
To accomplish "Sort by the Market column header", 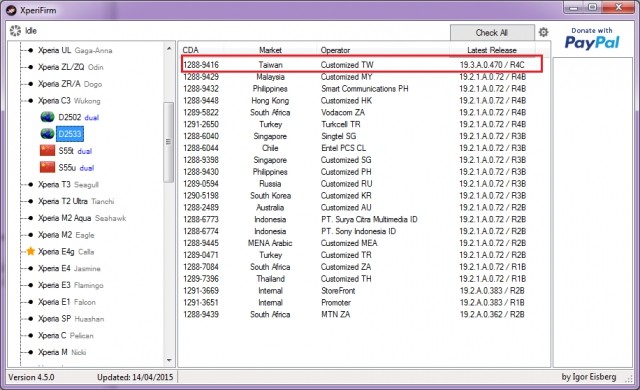I will tap(270, 50).
